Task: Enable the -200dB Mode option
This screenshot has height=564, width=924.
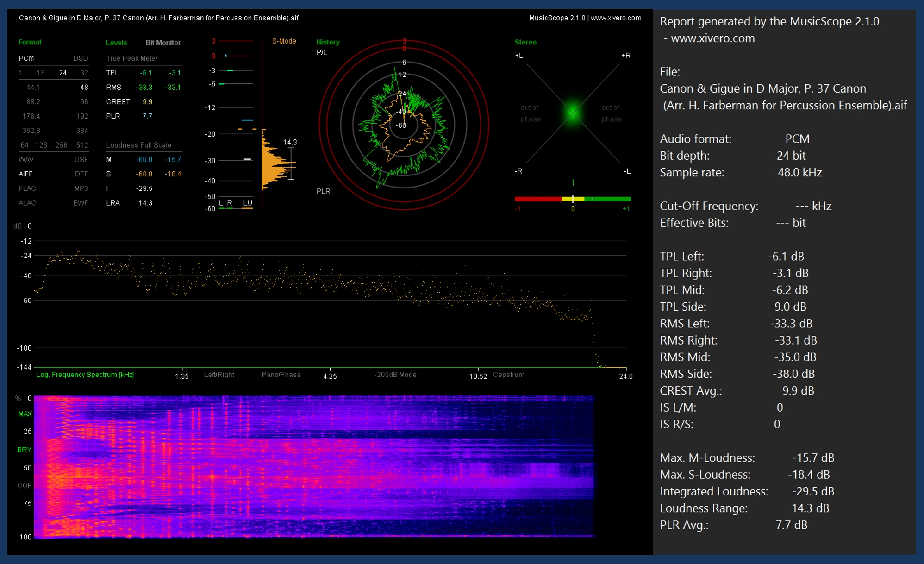Action: 395,375
